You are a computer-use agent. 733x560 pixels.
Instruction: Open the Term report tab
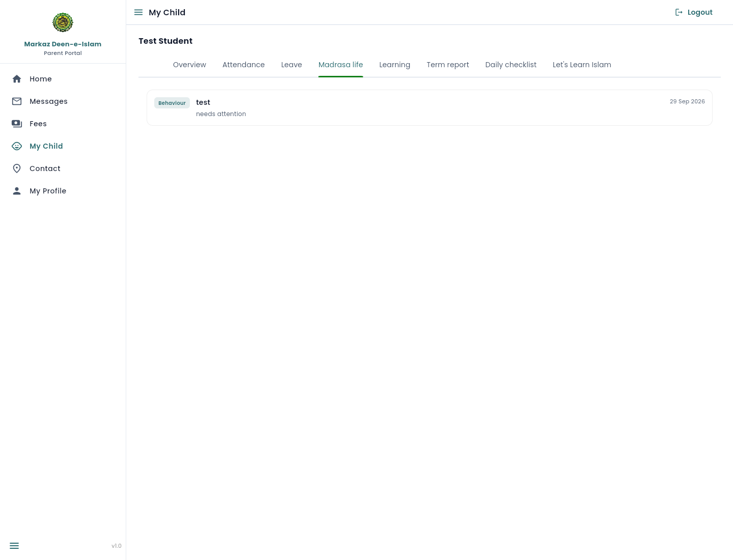click(448, 65)
